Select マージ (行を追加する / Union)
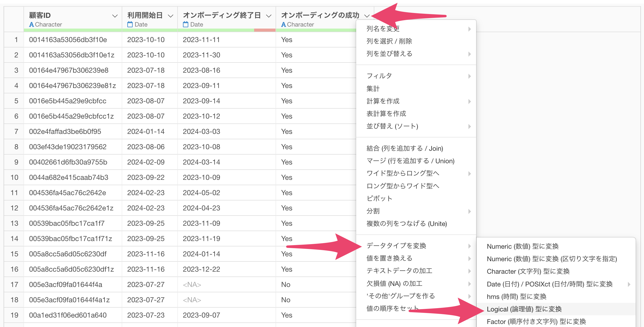644x327 pixels. (416, 161)
